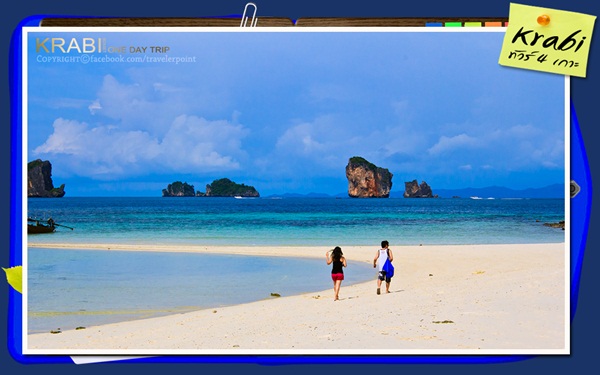Click the pair of green islands on horizon
Viewport: 600px width, 375px height.
pos(211,188)
